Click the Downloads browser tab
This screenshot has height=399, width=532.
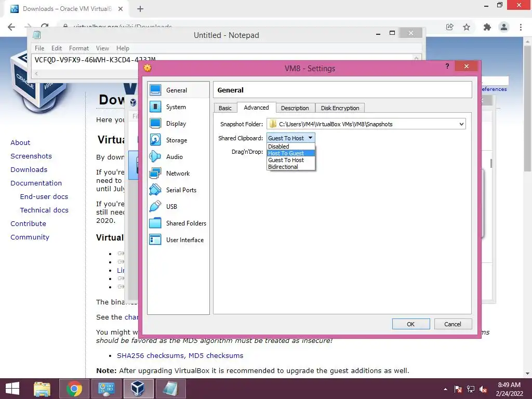click(66, 9)
